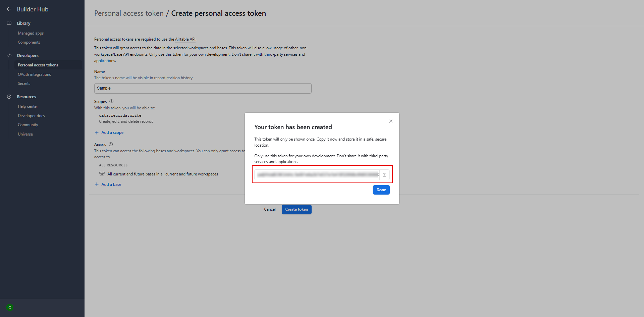Viewport: 644px width, 317px height.
Task: Click 'Create, edit, and delete records' text
Action: point(126,122)
